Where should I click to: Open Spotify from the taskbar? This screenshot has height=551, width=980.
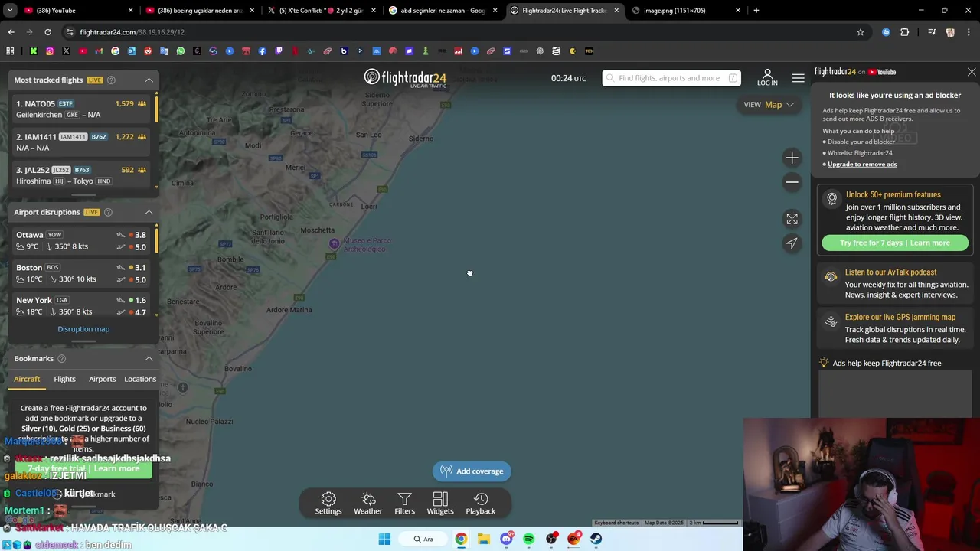pyautogui.click(x=528, y=539)
